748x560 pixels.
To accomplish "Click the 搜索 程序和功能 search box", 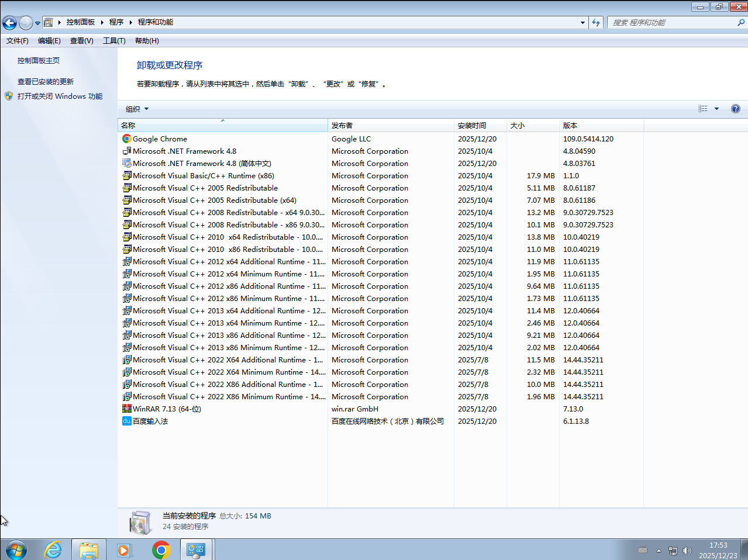I will point(671,23).
